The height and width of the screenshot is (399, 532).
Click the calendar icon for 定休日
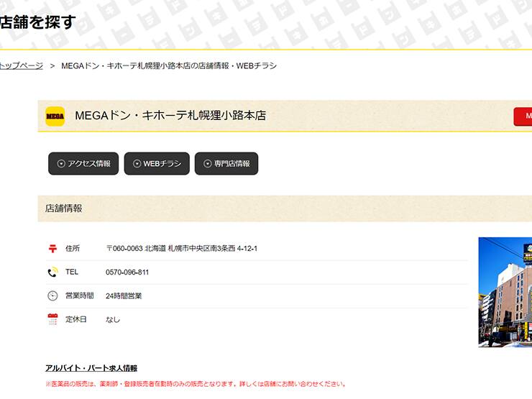[52, 319]
